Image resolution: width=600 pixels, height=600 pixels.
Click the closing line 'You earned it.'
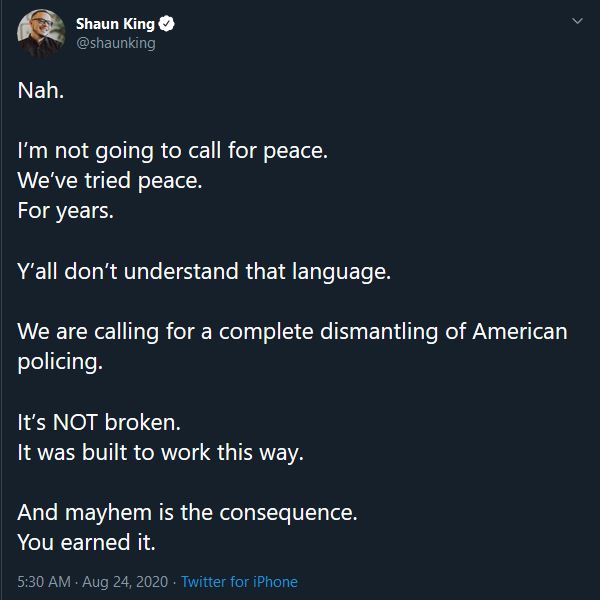pyautogui.click(x=86, y=543)
